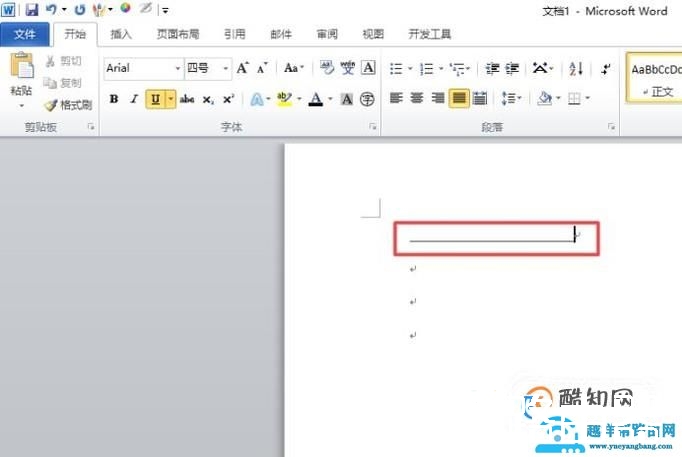Click align text left icon

396,98
